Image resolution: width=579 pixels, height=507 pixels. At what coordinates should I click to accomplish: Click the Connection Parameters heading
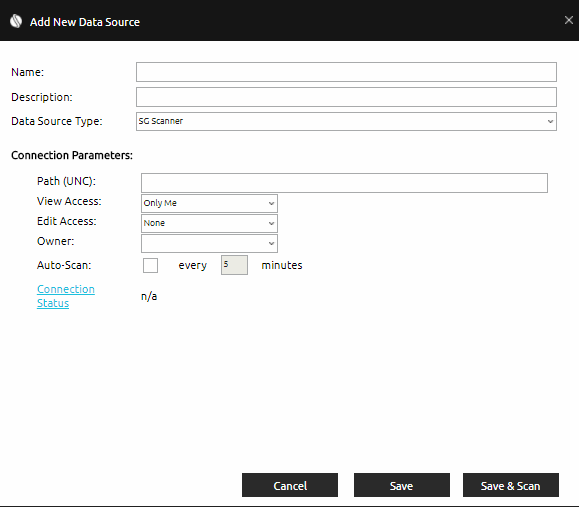tap(72, 155)
